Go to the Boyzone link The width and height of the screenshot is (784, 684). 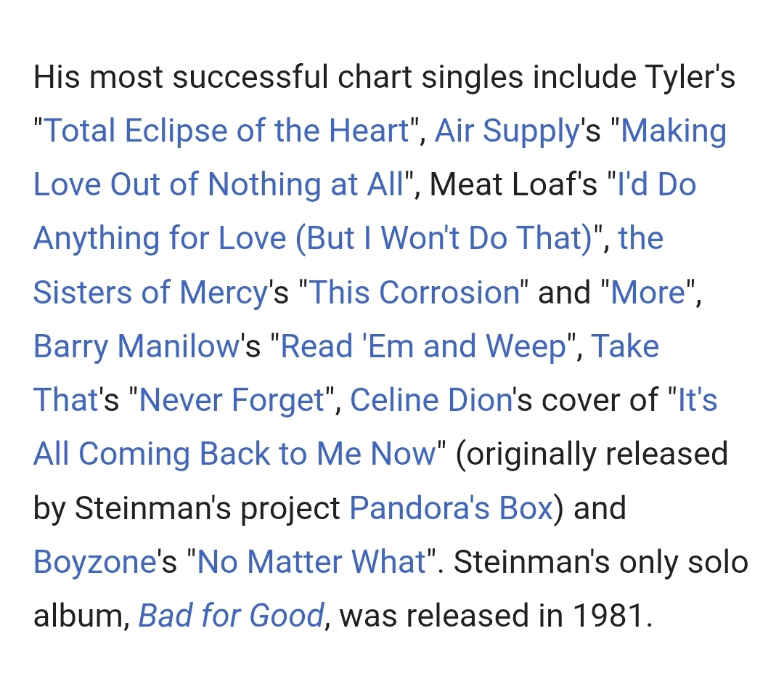pos(94,561)
